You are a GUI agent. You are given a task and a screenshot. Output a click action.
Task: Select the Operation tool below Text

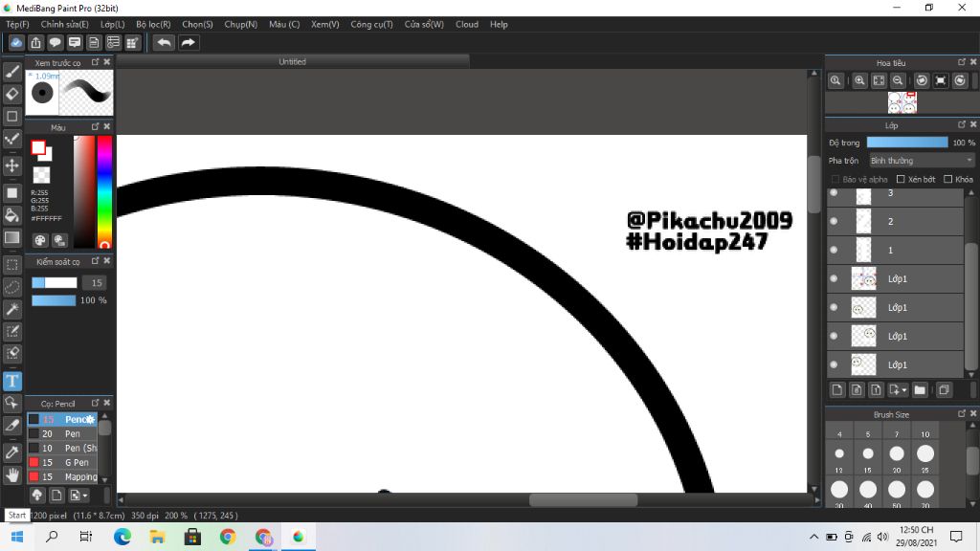pos(11,403)
